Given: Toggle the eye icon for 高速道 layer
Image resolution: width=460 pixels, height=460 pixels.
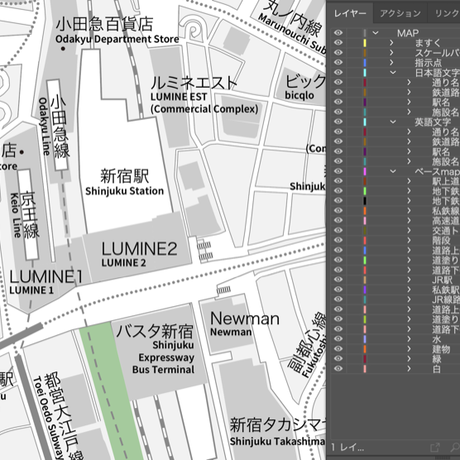Looking at the screenshot, I should (x=338, y=220).
